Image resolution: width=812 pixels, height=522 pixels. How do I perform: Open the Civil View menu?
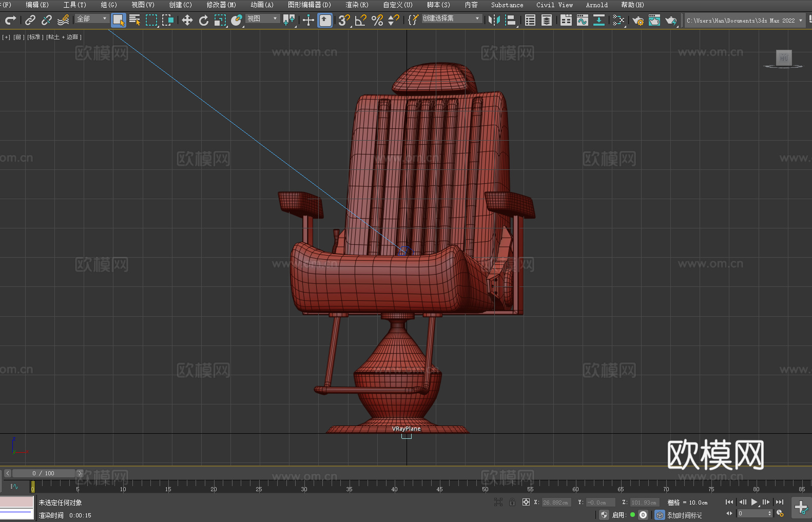pyautogui.click(x=554, y=5)
